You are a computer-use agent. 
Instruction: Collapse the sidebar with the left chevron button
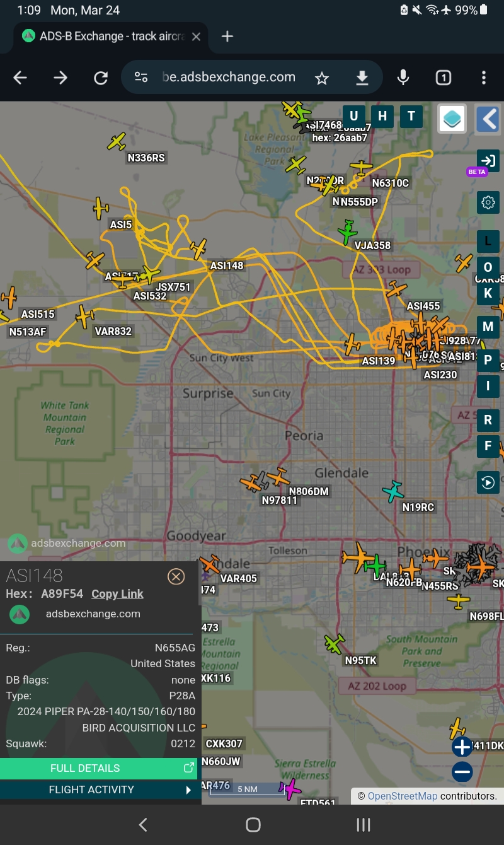[488, 118]
